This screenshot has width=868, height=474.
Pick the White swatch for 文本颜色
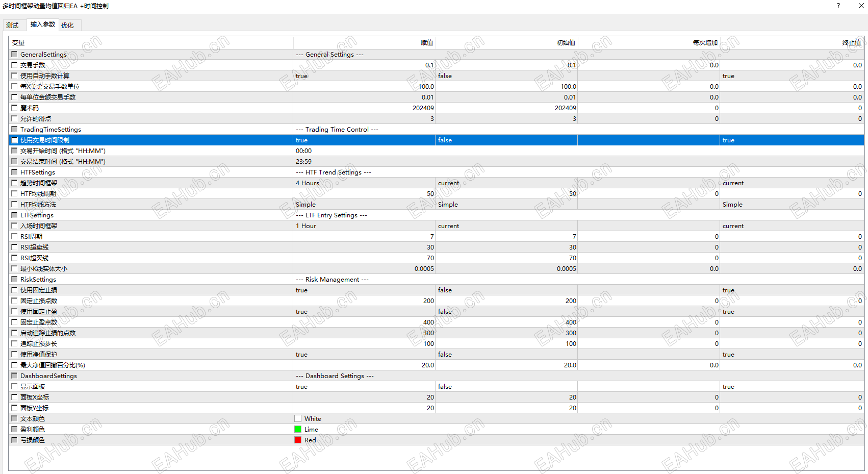298,418
